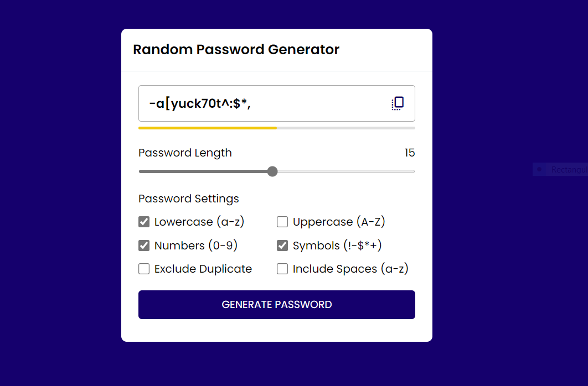Click inside the generated password text field
The height and width of the screenshot is (386, 588).
coord(277,103)
